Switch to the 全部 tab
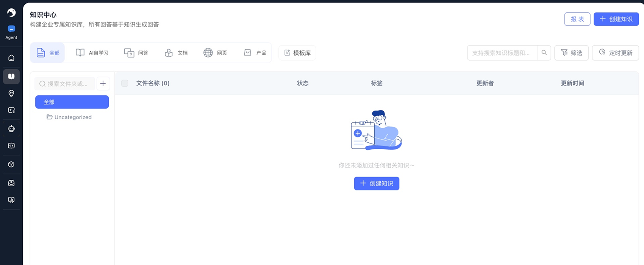The image size is (644, 265). click(48, 53)
